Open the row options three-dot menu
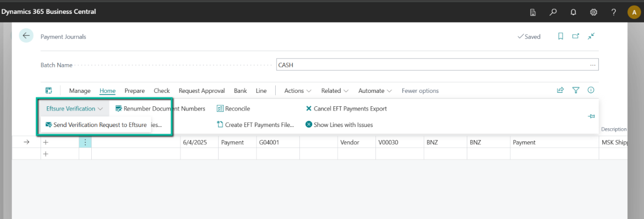Viewport: 644px width, 219px height. (85, 142)
